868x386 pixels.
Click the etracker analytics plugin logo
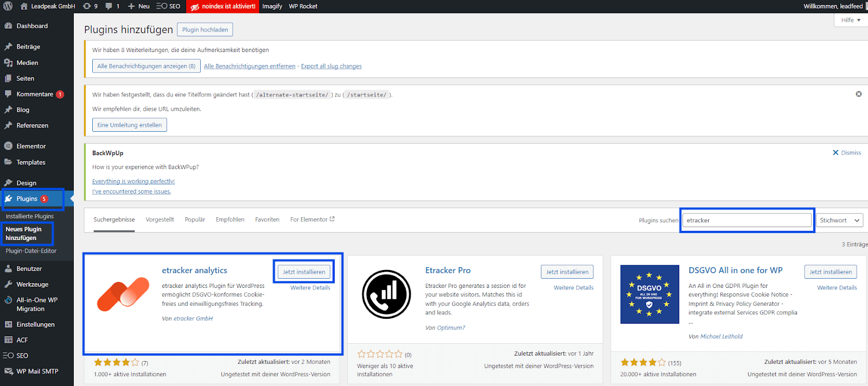coord(123,294)
